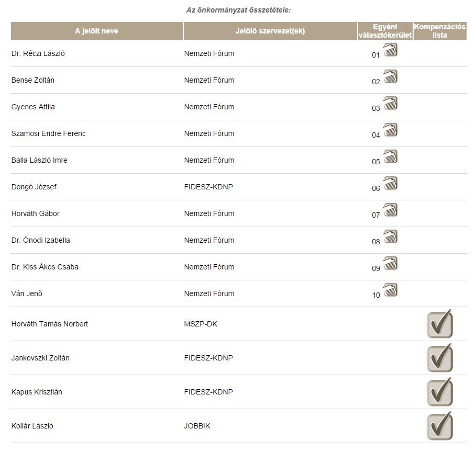The height and width of the screenshot is (452, 476).
Task: Open district 02 results document icon
Action: pos(391,77)
